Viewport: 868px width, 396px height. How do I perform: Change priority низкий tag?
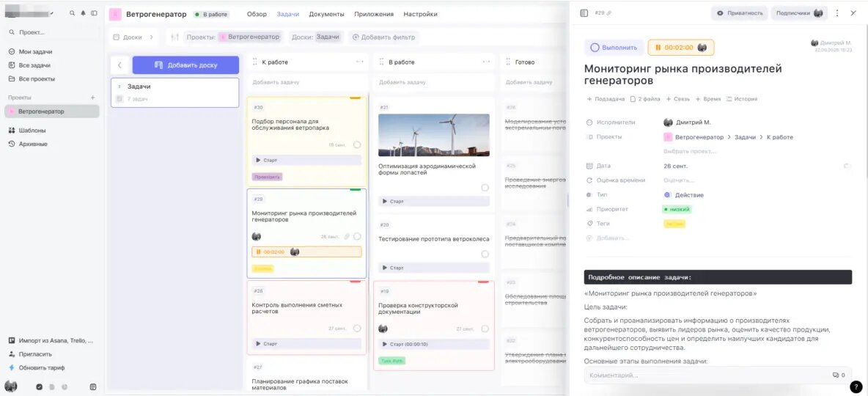[677, 209]
